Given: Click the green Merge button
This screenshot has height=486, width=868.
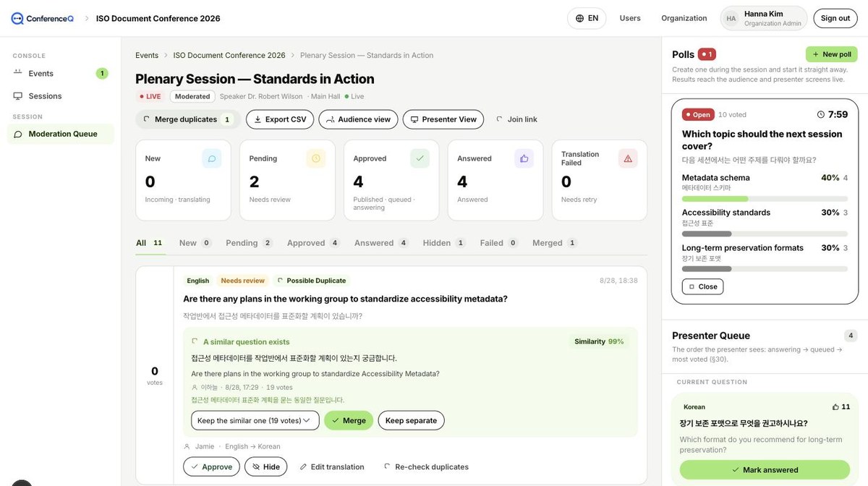Looking at the screenshot, I should point(349,420).
